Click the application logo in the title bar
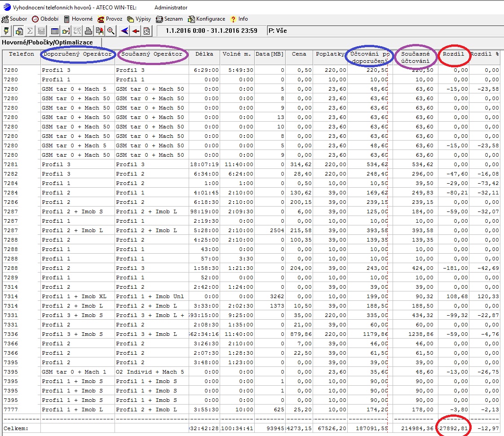504x436 pixels. (x=6, y=7)
